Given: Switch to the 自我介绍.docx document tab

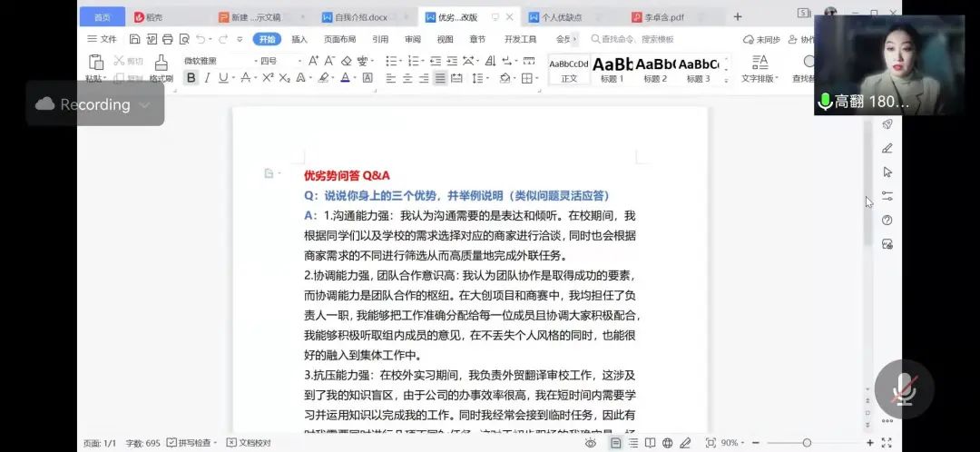Looking at the screenshot, I should 361,16.
